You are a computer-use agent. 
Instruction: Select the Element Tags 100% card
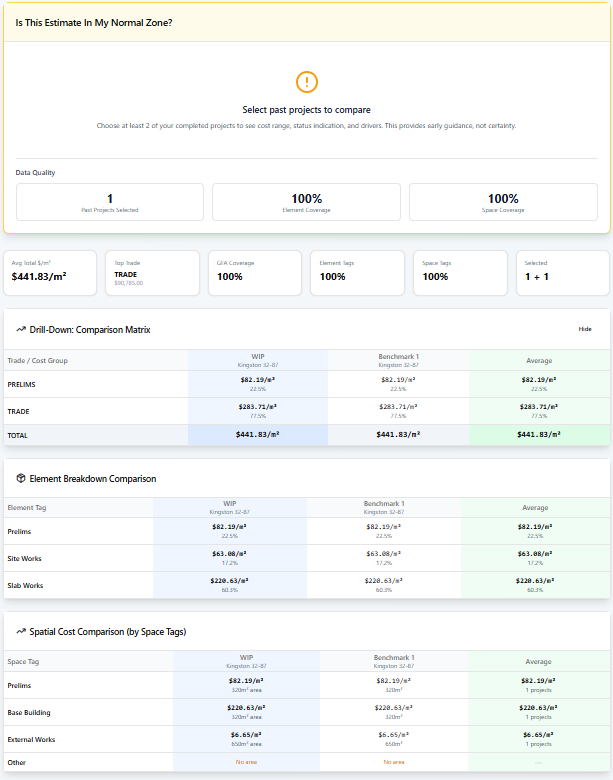(x=357, y=273)
